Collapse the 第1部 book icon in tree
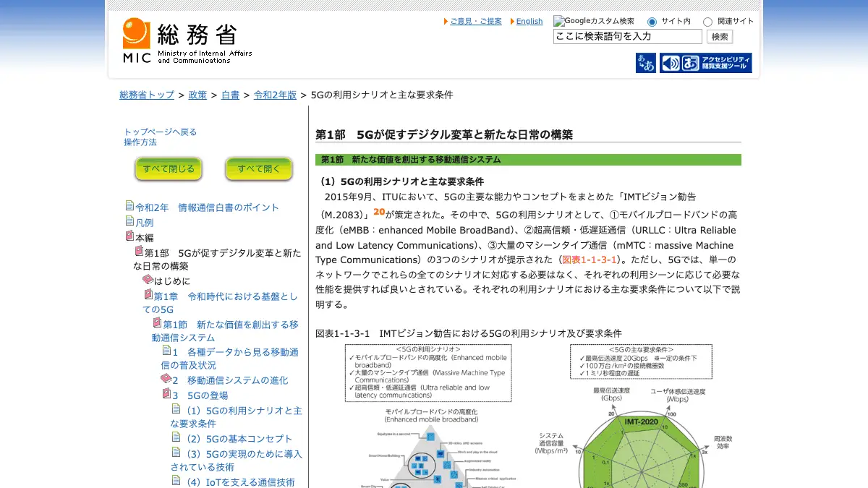The width and height of the screenshot is (868, 488). click(139, 252)
